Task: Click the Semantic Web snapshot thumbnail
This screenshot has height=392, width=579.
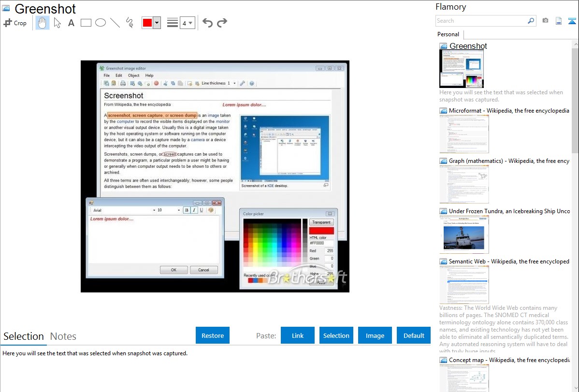Action: click(464, 285)
